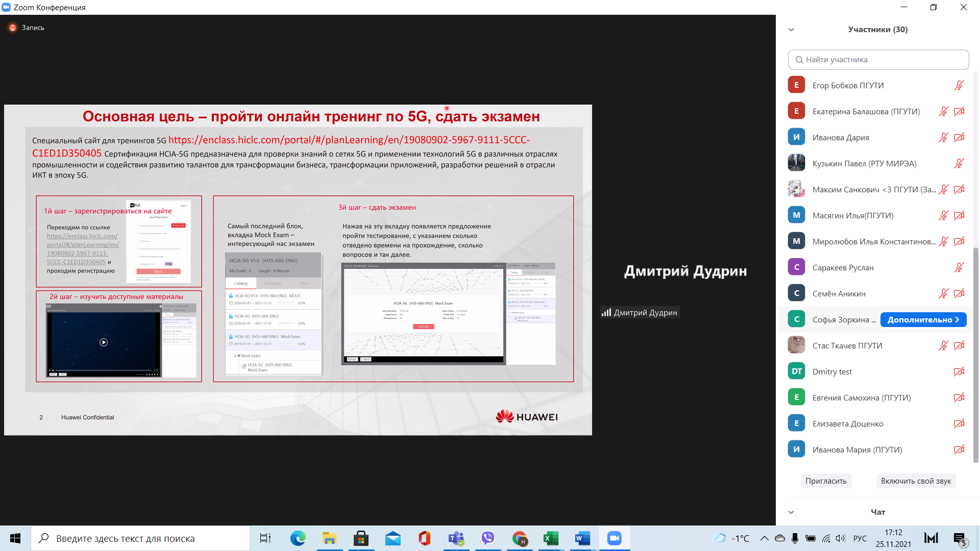The height and width of the screenshot is (551, 980).
Task: Open the notification center icon
Action: click(960, 538)
